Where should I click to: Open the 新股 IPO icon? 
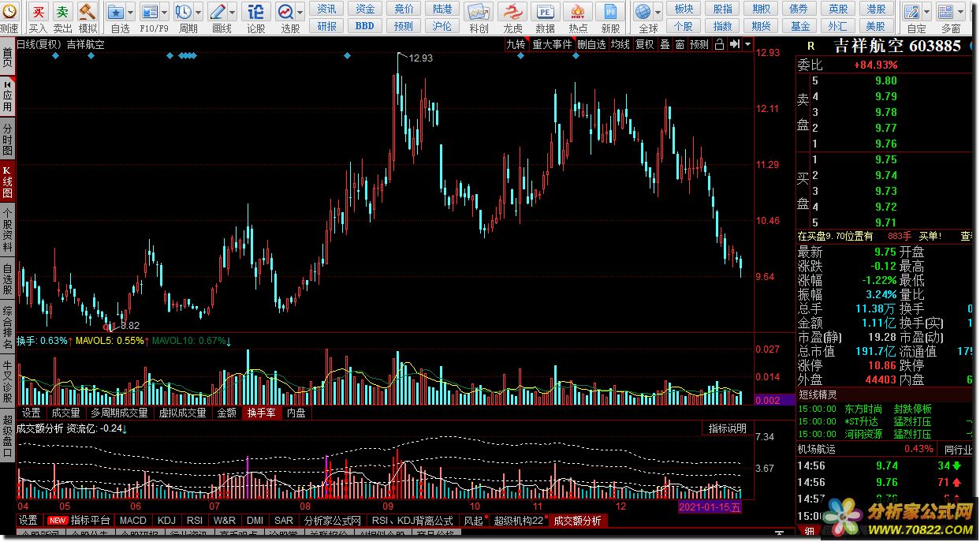(610, 12)
